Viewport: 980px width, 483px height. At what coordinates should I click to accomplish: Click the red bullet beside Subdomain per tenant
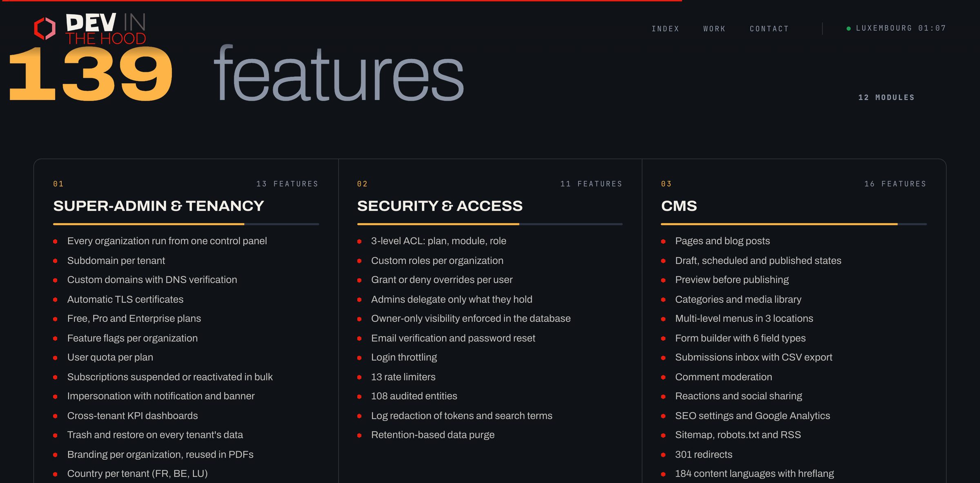[x=55, y=261]
